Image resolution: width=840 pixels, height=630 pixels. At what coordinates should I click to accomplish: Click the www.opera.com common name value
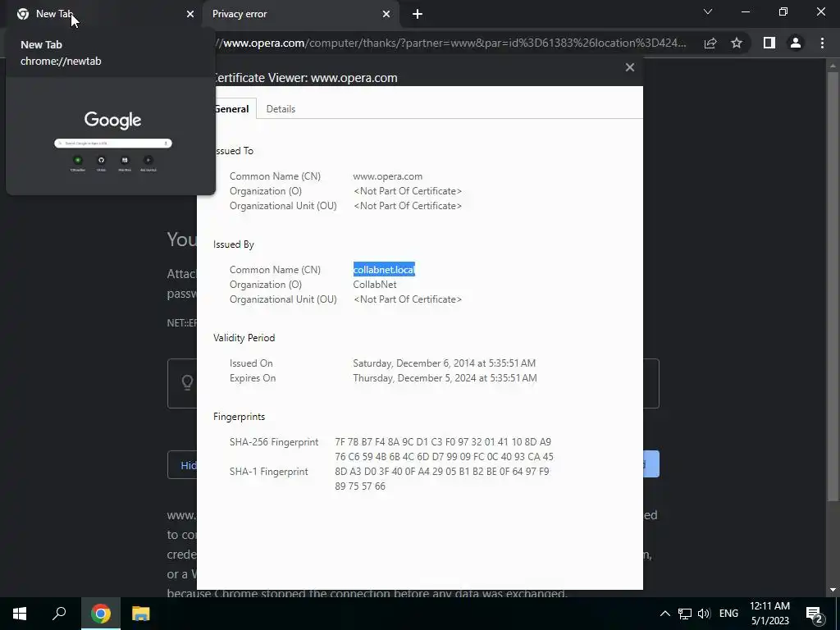387,176
